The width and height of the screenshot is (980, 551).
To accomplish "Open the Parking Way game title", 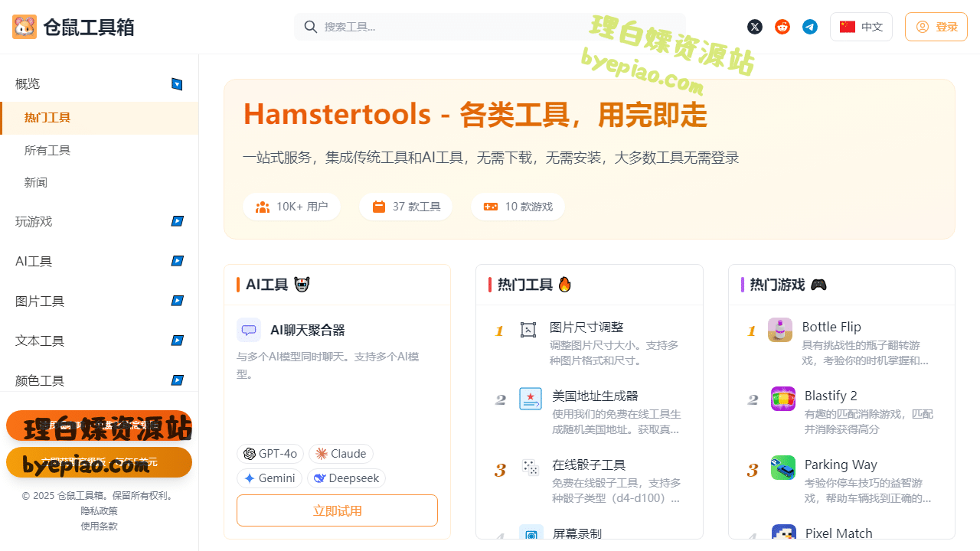I will coord(841,465).
